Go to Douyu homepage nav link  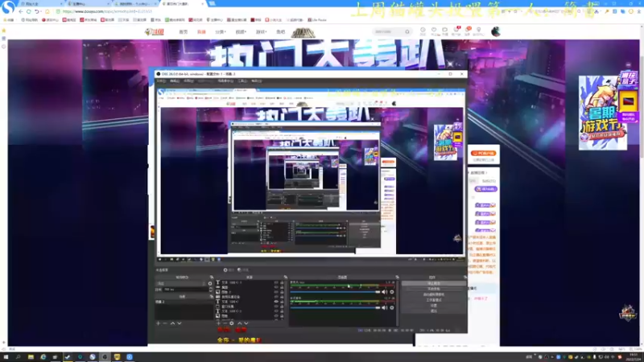click(x=184, y=31)
